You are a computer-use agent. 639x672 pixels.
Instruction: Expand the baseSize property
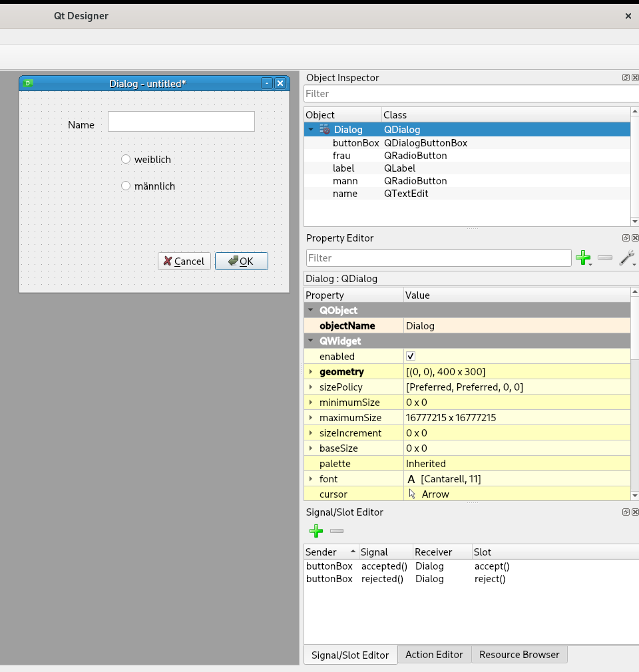coord(311,448)
